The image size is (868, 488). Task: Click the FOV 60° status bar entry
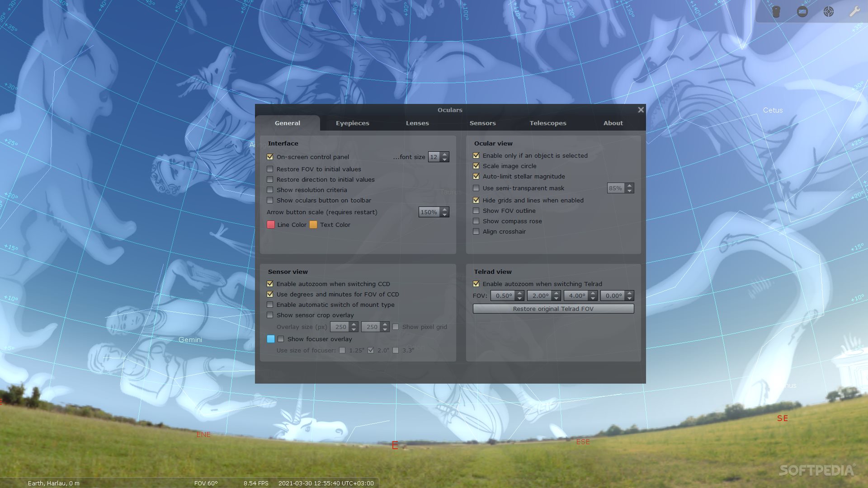pyautogui.click(x=206, y=483)
